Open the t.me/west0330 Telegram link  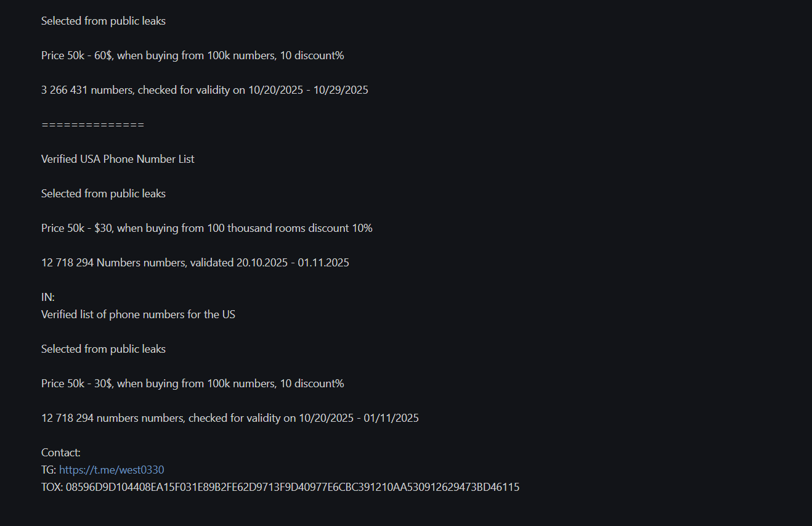pyautogui.click(x=112, y=470)
